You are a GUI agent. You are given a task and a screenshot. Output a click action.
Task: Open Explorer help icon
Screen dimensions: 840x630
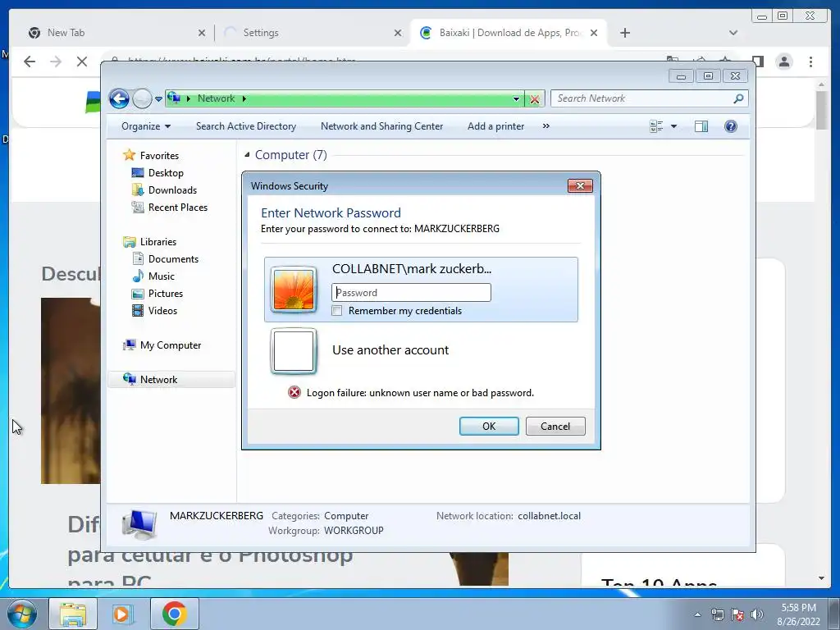pyautogui.click(x=731, y=126)
